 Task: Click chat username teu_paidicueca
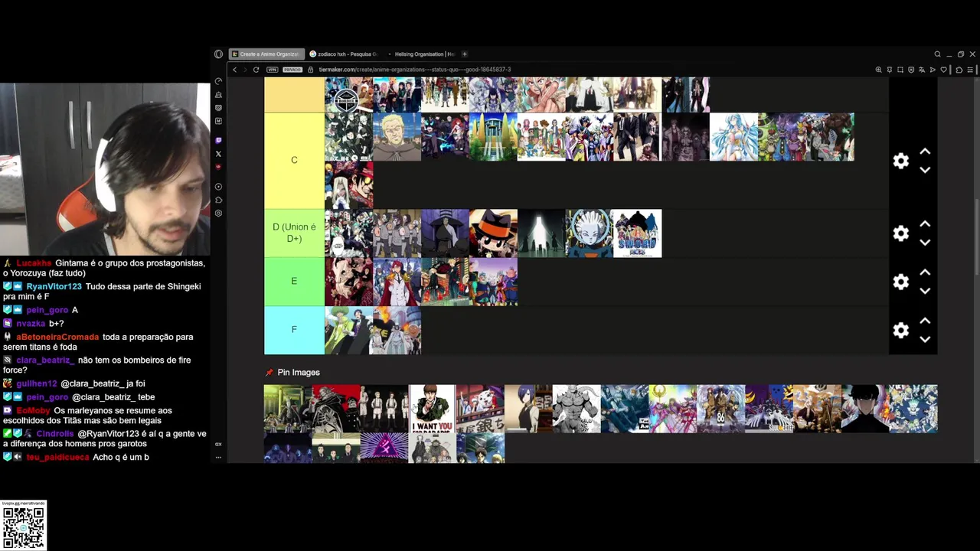click(x=58, y=458)
